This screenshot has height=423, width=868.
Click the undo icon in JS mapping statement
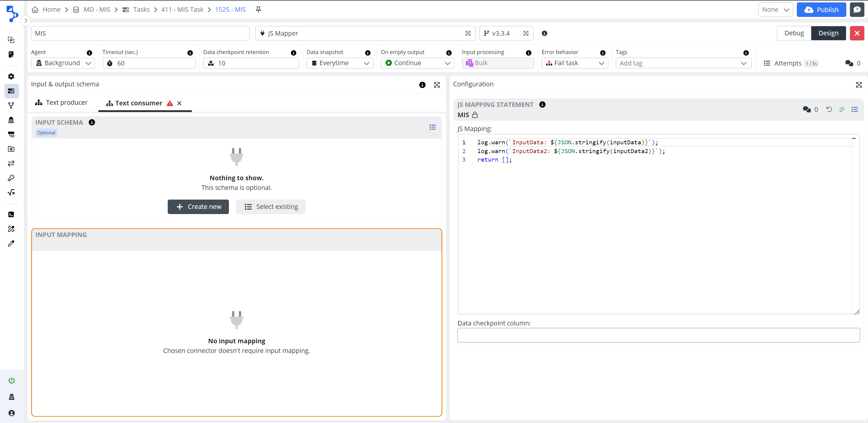[x=829, y=109]
